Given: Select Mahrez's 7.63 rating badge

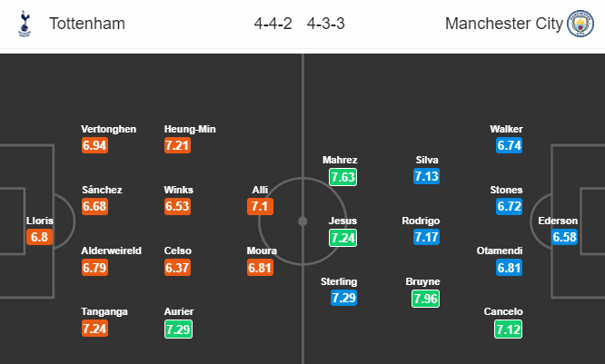Looking at the screenshot, I should coord(342,177).
